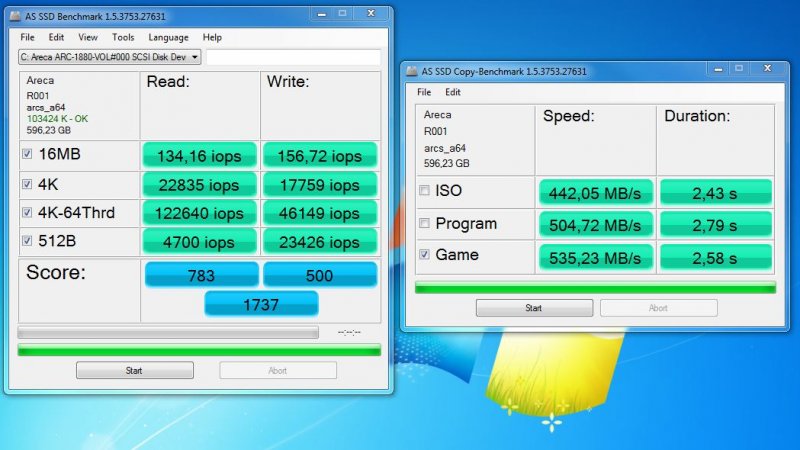Open the Edit menu in Copy-Benchmark window

[x=453, y=92]
